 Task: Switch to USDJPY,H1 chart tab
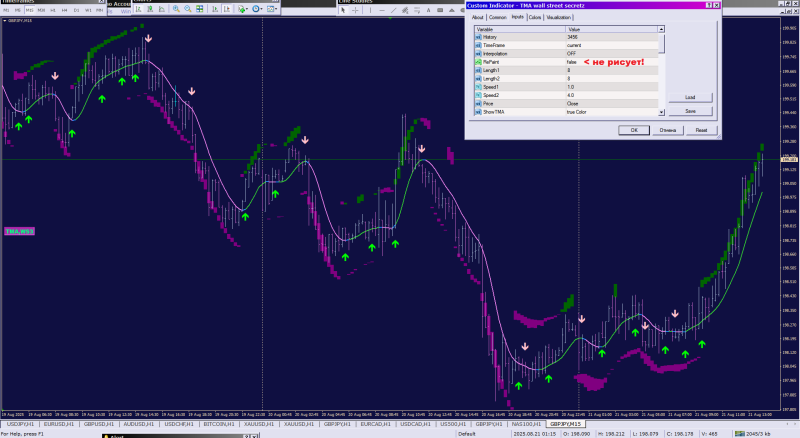[x=20, y=424]
